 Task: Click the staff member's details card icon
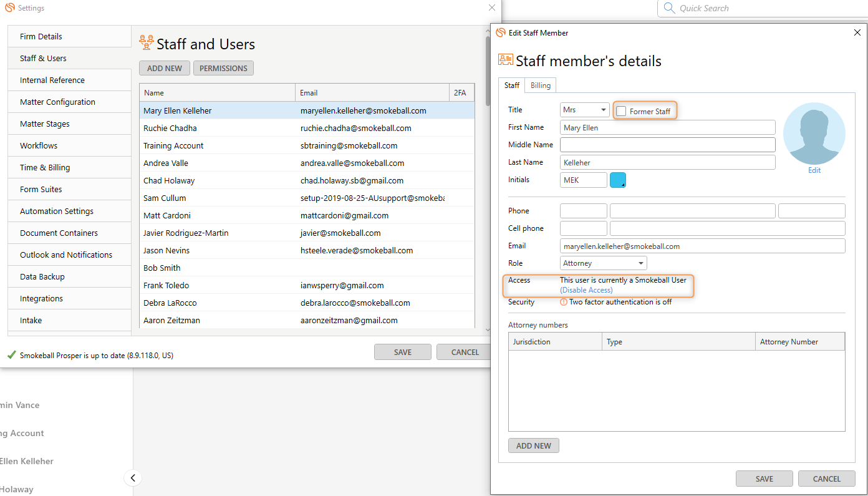tap(506, 60)
